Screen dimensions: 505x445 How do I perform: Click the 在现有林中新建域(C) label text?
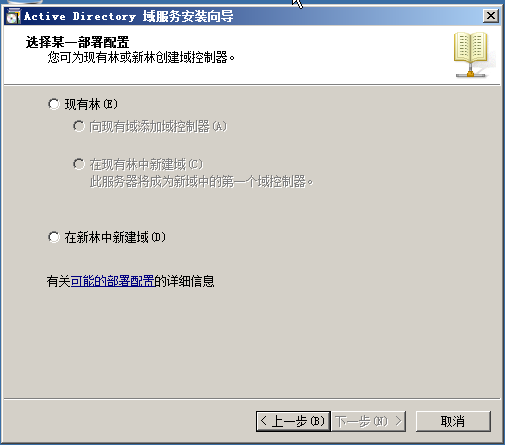pyautogui.click(x=146, y=164)
